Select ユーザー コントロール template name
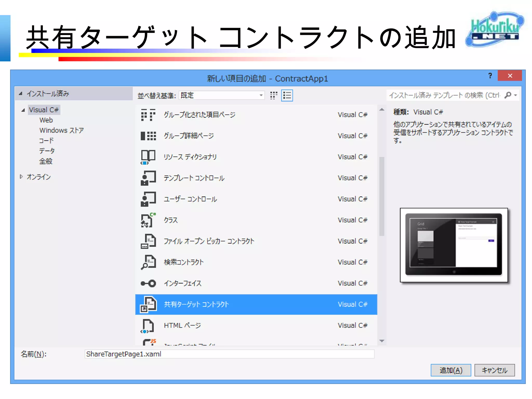This screenshot has width=532, height=399. (190, 199)
